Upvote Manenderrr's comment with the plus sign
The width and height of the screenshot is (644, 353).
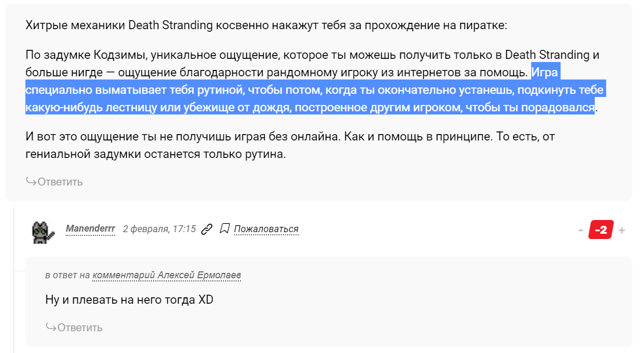[622, 230]
